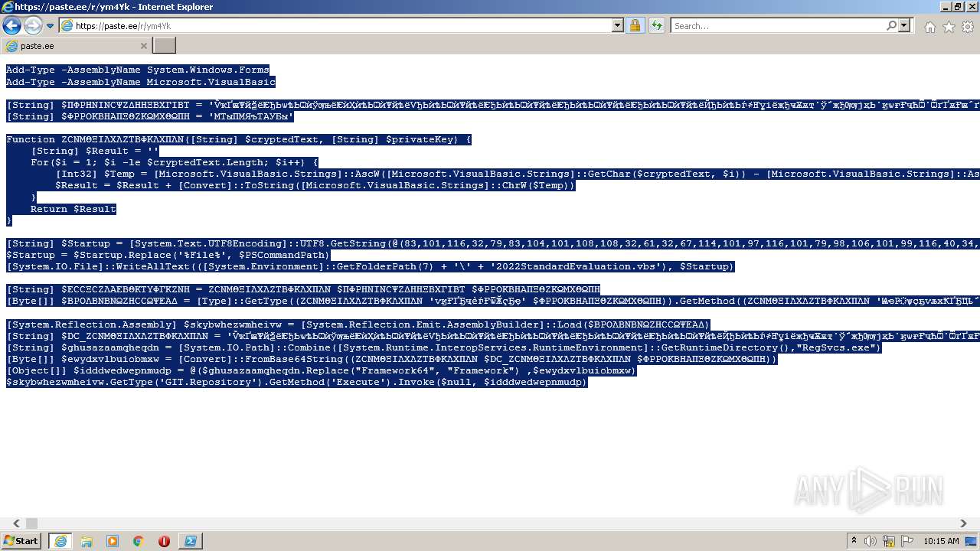Open the red Opera taskbar icon
The width and height of the screenshot is (980, 551).
[164, 541]
